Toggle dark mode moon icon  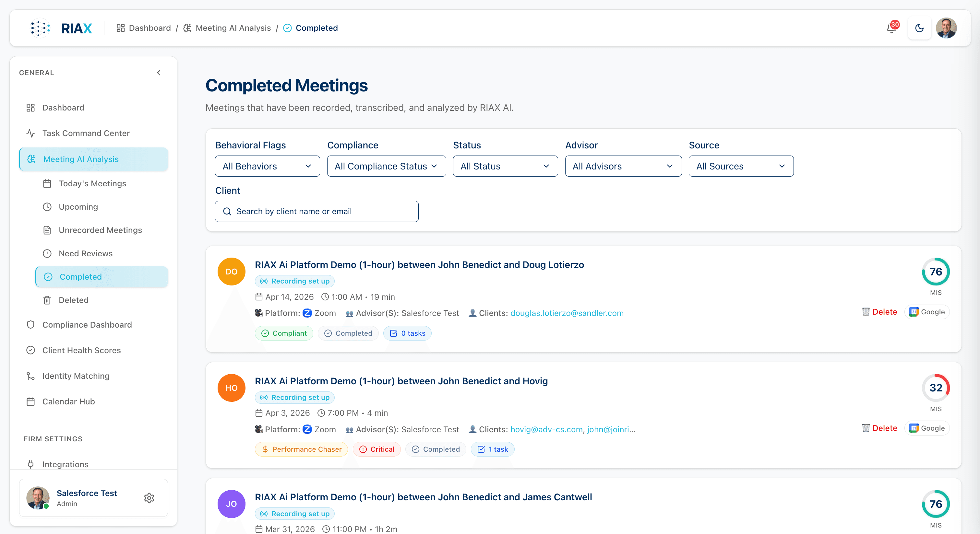pos(919,28)
